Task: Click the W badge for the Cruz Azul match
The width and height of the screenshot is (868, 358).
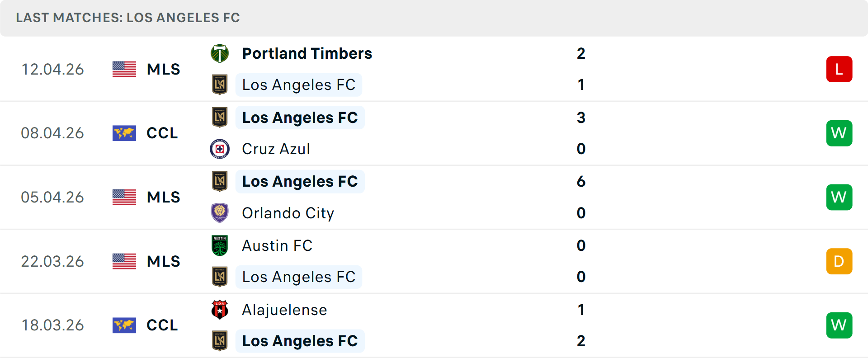Action: point(839,133)
